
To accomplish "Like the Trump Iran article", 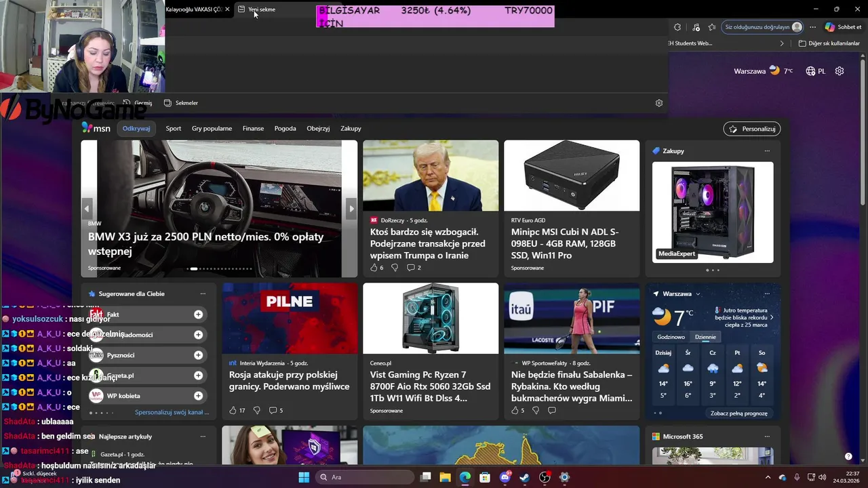I will (374, 268).
